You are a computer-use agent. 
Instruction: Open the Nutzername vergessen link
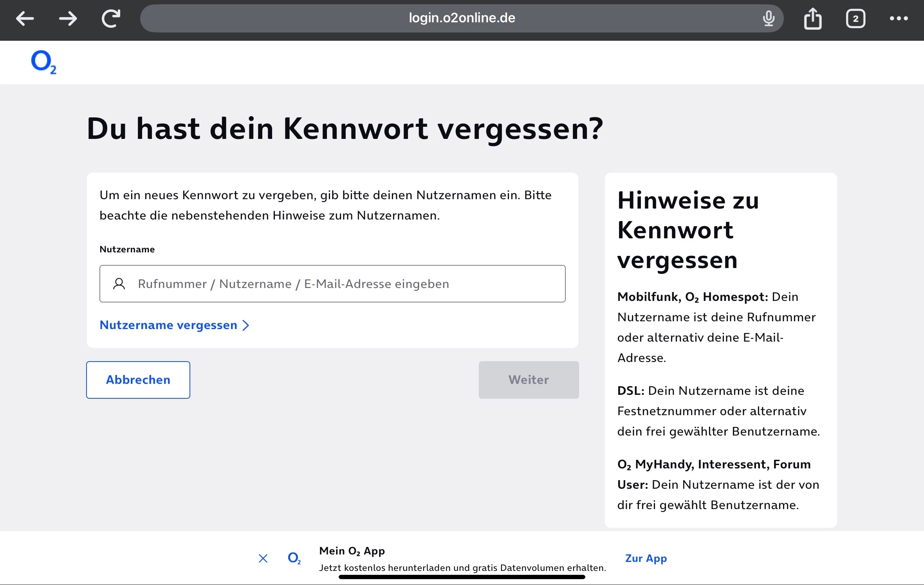[168, 325]
